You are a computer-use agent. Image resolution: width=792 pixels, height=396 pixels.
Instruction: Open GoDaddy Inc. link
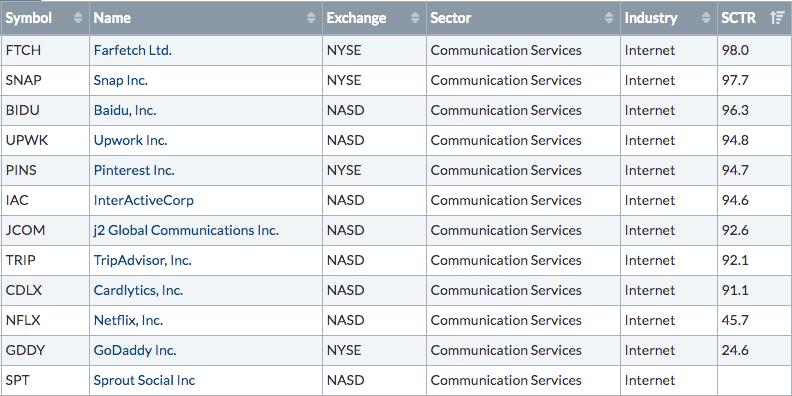tap(135, 351)
